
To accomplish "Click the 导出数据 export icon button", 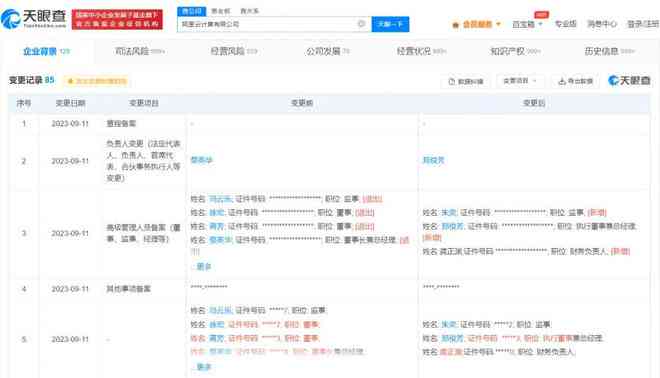I will (576, 81).
